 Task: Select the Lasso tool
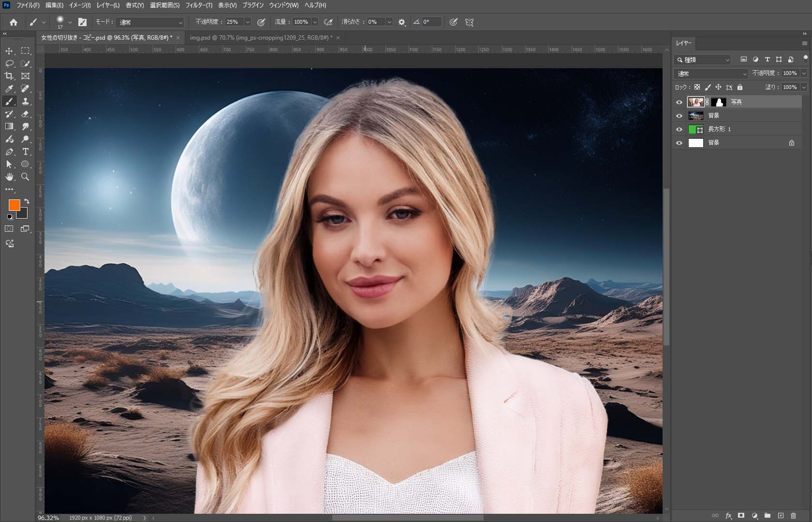(9, 63)
